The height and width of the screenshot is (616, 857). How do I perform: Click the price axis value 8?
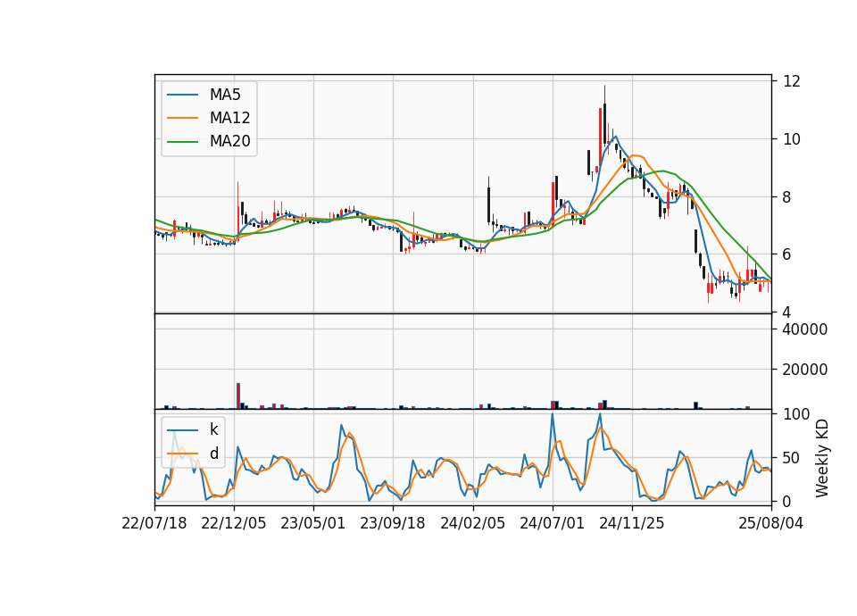(x=787, y=197)
